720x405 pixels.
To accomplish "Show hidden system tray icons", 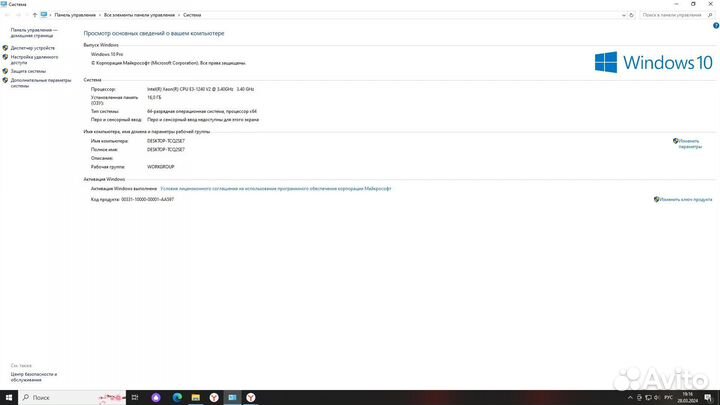I will 630,398.
